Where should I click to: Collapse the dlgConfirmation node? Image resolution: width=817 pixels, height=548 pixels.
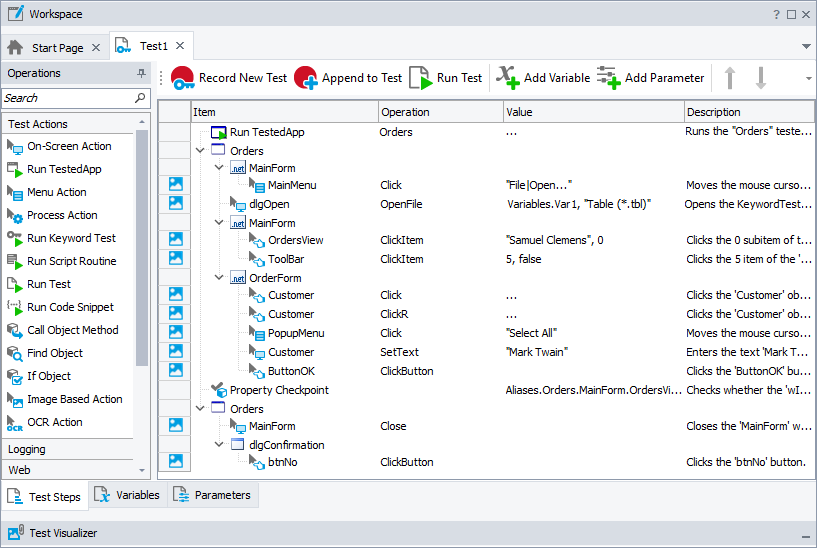(x=219, y=444)
